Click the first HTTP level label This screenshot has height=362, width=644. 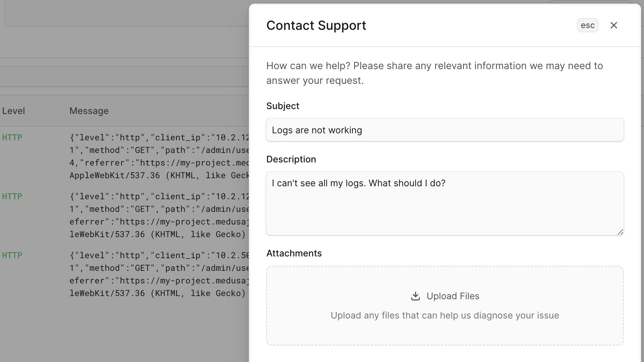(12, 137)
